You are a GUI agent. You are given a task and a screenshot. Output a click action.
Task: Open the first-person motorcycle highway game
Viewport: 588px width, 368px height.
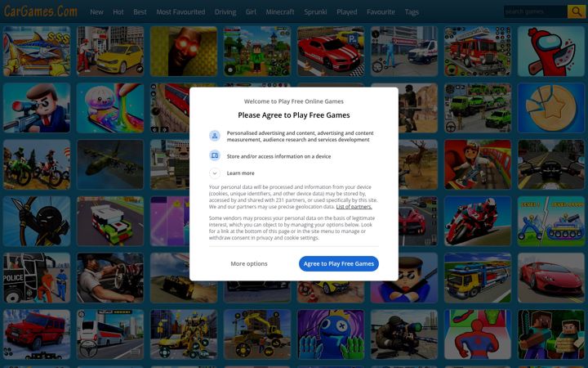[x=551, y=164]
